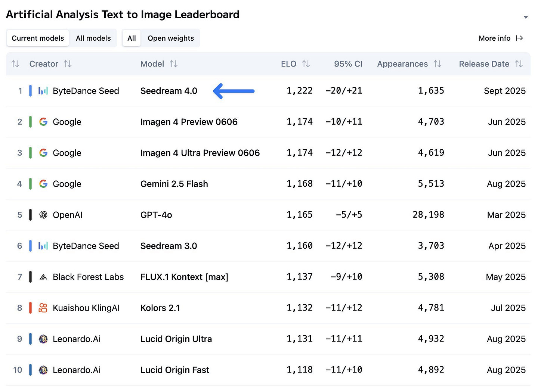Switch to the All models tab
This screenshot has width=544, height=392.
(x=93, y=38)
